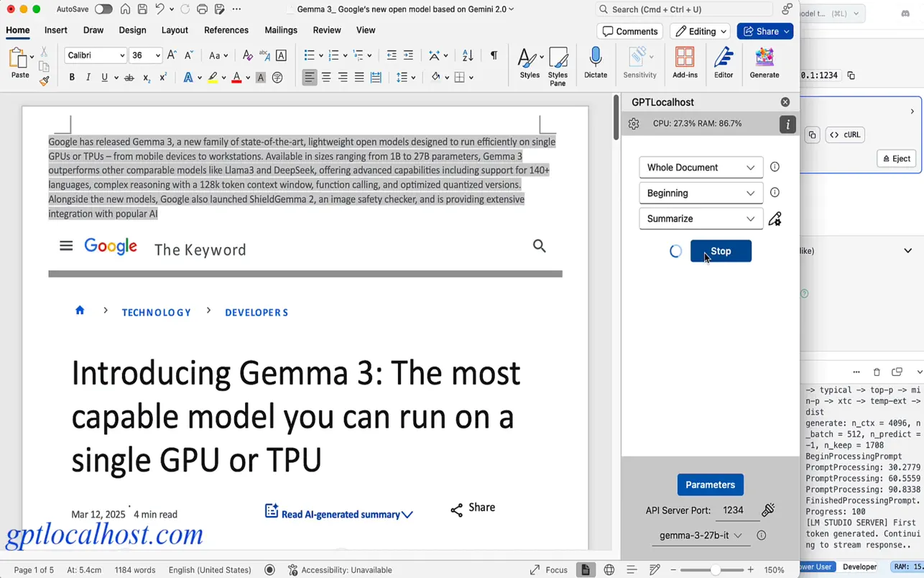Toggle italic formatting
Viewport: 924px width, 578px height.
tap(88, 78)
